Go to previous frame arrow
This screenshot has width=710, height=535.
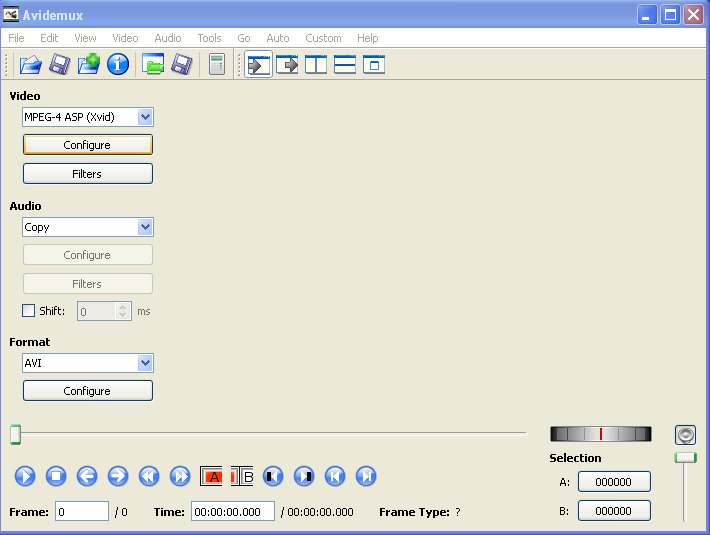87,476
